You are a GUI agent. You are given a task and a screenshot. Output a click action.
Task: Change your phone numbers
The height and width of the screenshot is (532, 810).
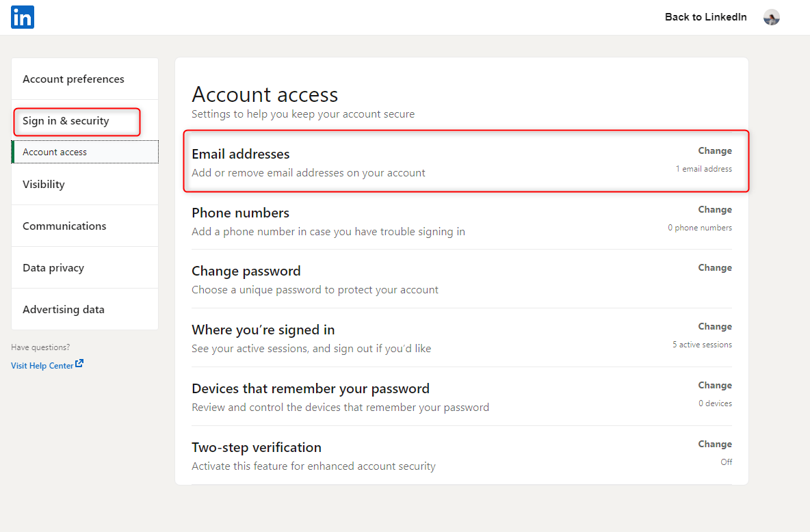(x=715, y=209)
